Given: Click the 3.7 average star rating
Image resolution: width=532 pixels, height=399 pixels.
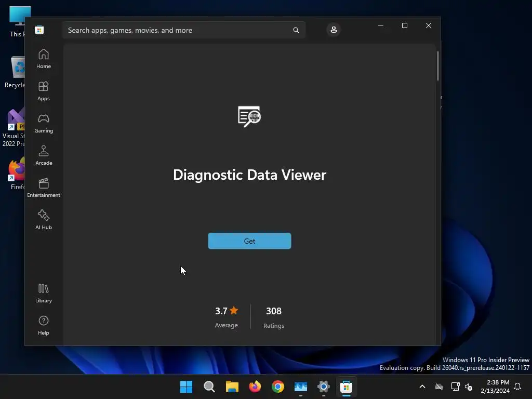Looking at the screenshot, I should (227, 317).
